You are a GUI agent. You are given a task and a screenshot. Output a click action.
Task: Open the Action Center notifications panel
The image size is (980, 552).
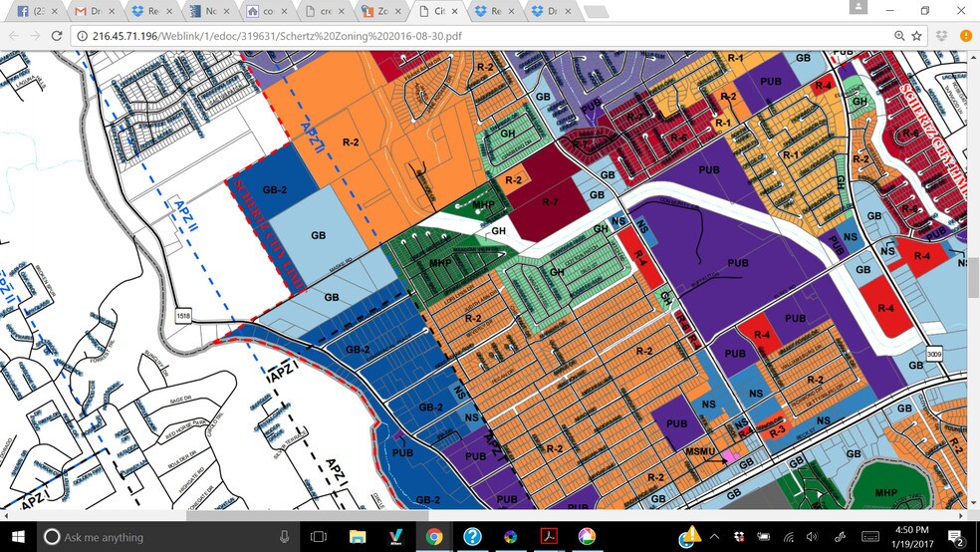pyautogui.click(x=956, y=538)
